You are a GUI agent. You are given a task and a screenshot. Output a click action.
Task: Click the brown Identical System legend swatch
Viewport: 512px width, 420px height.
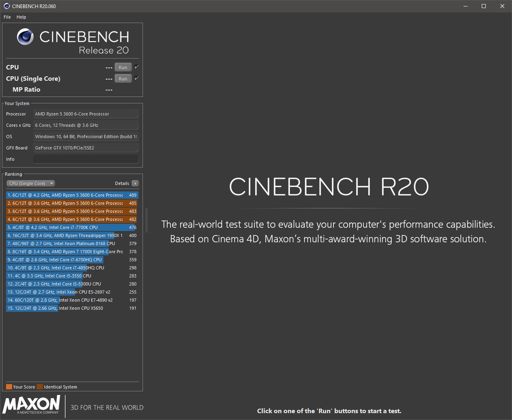tap(40, 387)
